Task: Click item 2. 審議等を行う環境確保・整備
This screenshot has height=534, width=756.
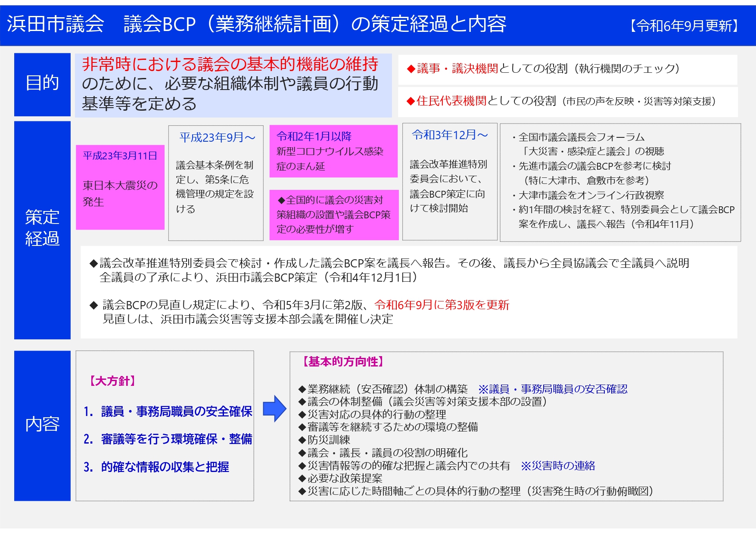Action: click(168, 439)
